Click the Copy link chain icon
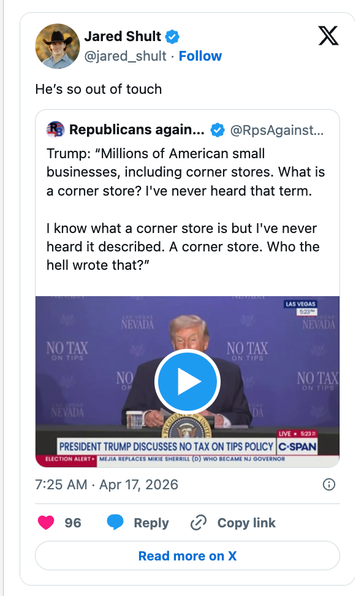364x596 pixels. click(197, 522)
